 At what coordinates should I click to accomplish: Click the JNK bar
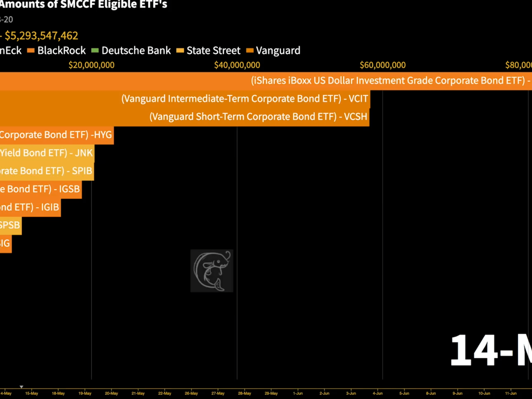[x=47, y=153]
